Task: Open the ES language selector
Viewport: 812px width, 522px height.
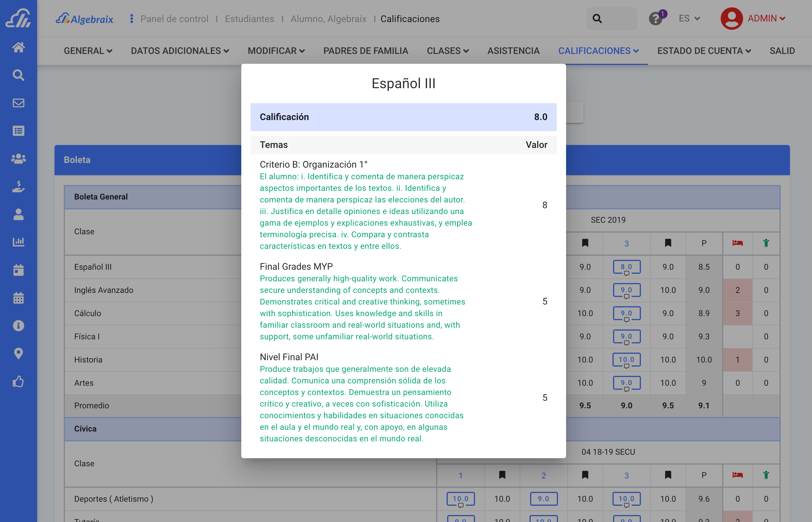Action: coord(689,19)
